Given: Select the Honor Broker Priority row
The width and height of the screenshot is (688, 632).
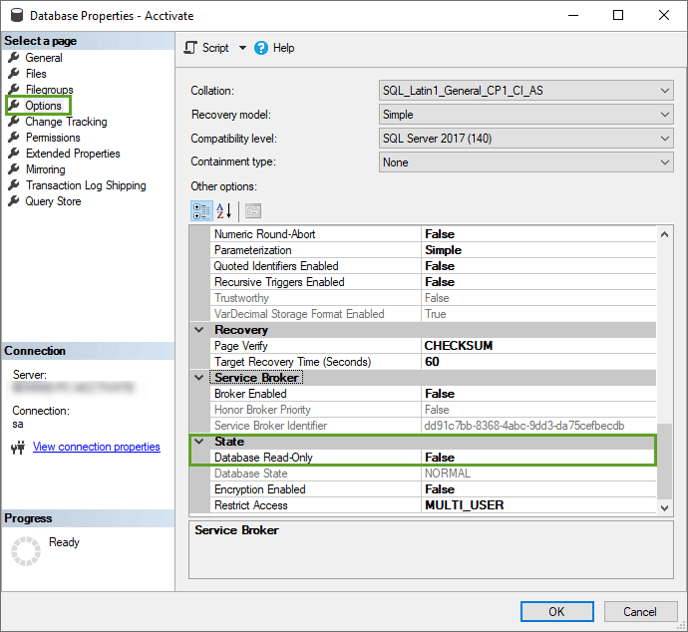Looking at the screenshot, I should coord(434,409).
